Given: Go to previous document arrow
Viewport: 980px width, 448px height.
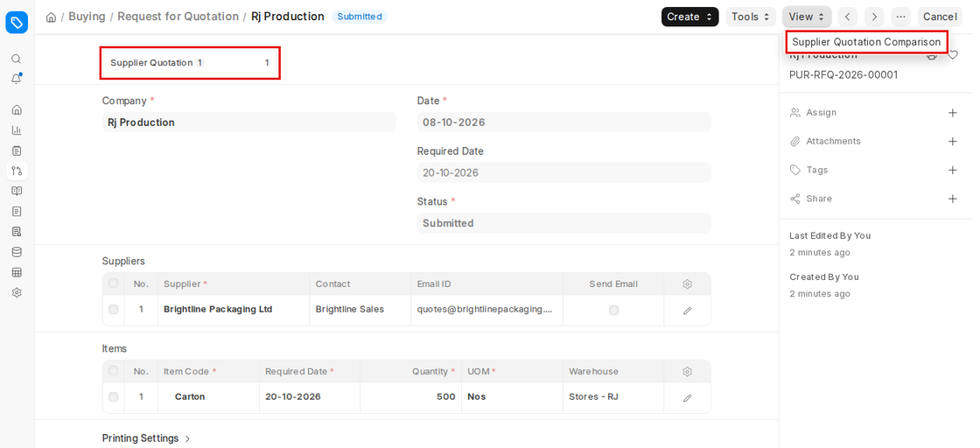Looking at the screenshot, I should tap(848, 17).
